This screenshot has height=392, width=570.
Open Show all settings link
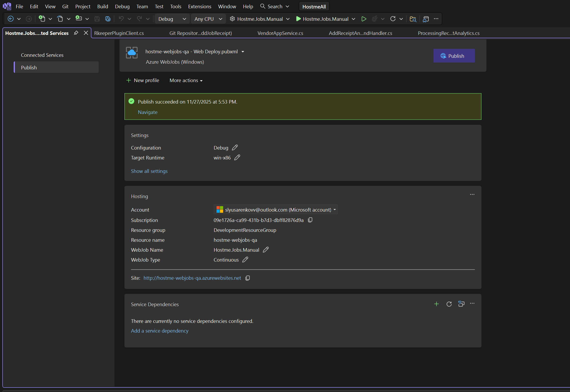click(x=149, y=171)
